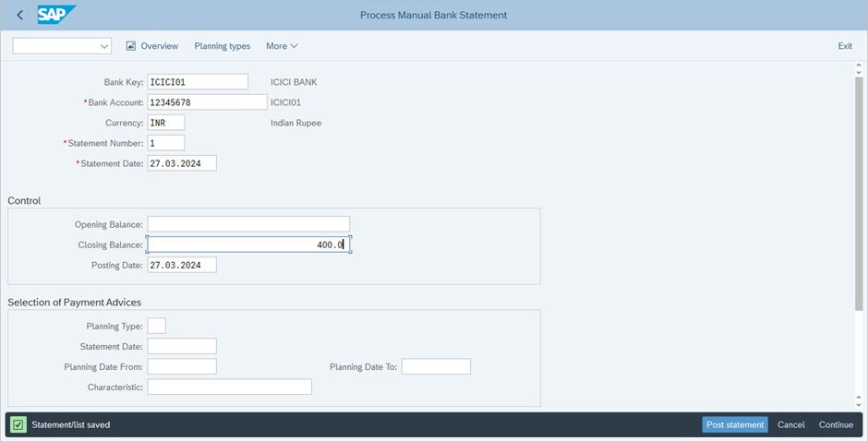Click the Post statement button
This screenshot has width=868, height=441.
click(x=735, y=425)
